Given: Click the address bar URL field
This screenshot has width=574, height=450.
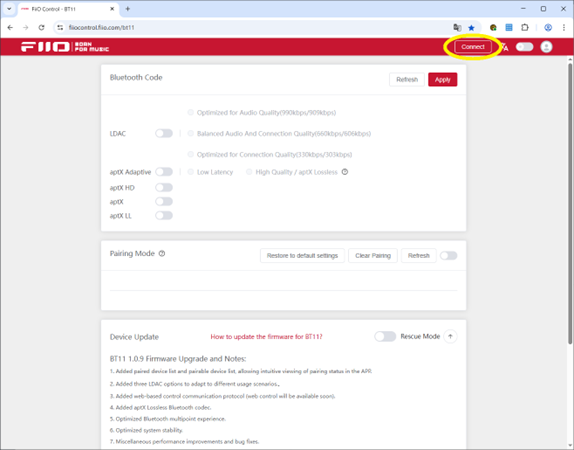Looking at the screenshot, I should [x=256, y=27].
